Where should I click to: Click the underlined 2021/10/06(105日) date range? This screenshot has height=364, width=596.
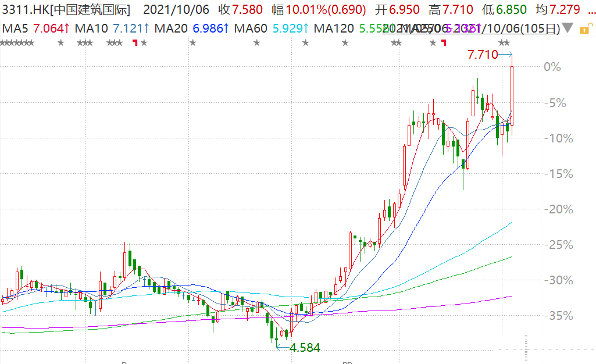[x=472, y=28]
